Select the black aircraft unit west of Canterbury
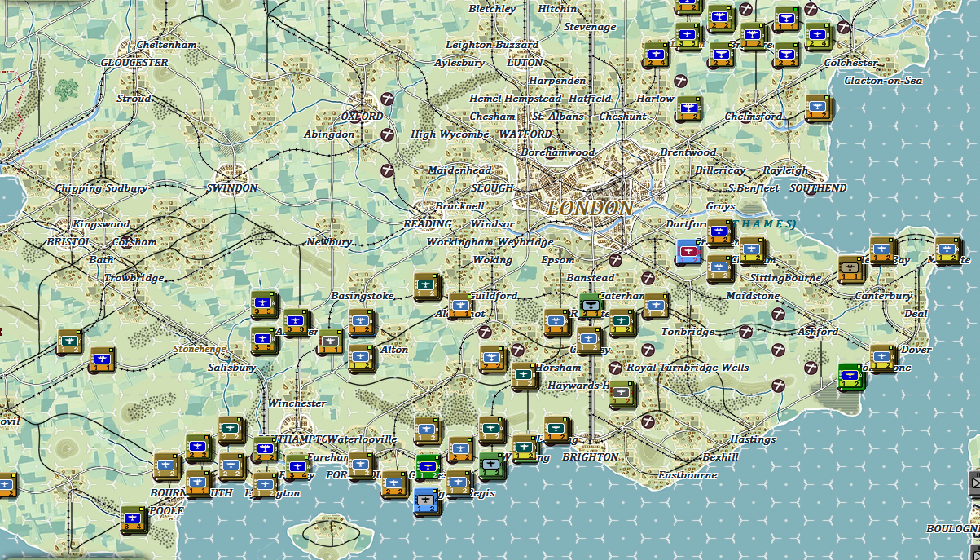Viewport: 980px width, 560px height. tap(850, 268)
